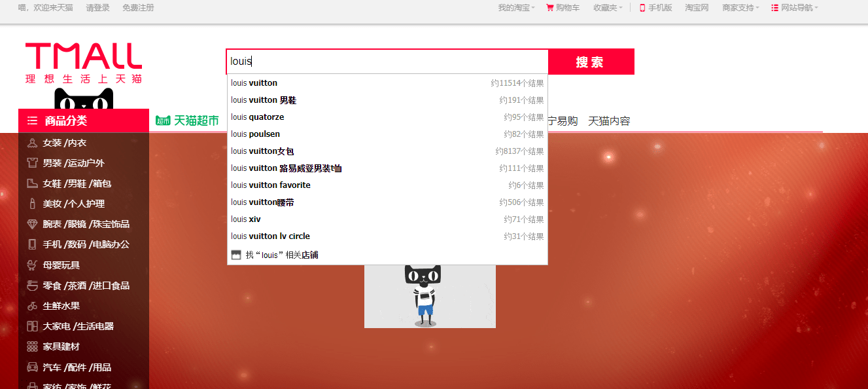Image resolution: width=868 pixels, height=389 pixels.
Task: Pick the 'louis vuitton favorite' suggestion
Action: (387, 185)
